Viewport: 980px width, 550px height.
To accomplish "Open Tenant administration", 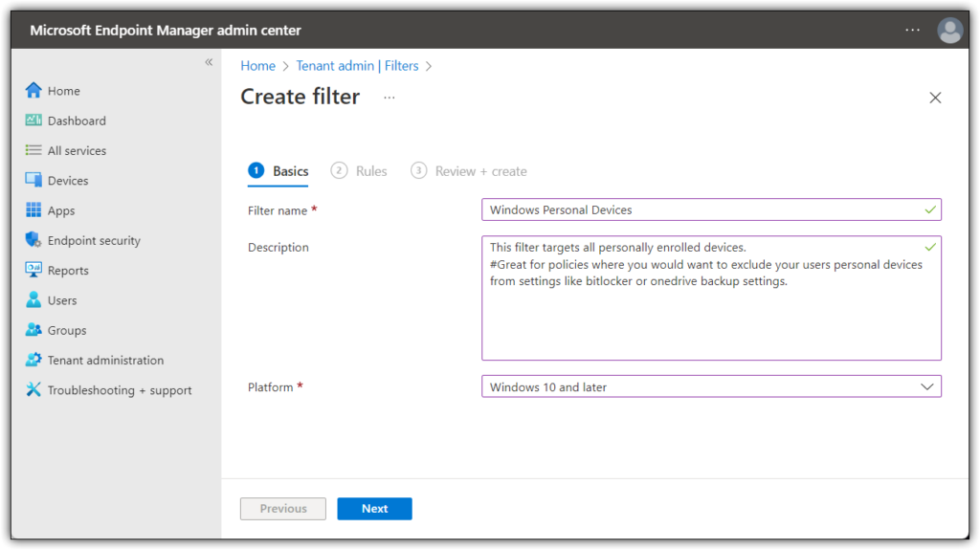I will click(x=105, y=361).
